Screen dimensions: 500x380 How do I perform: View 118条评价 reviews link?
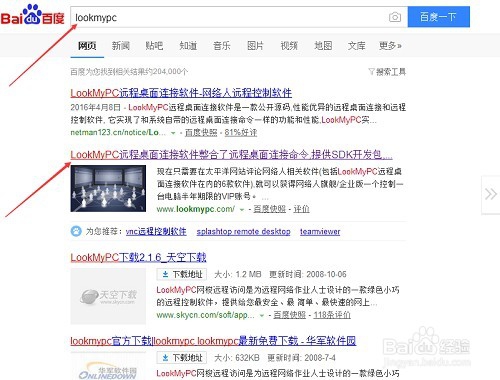332,315
